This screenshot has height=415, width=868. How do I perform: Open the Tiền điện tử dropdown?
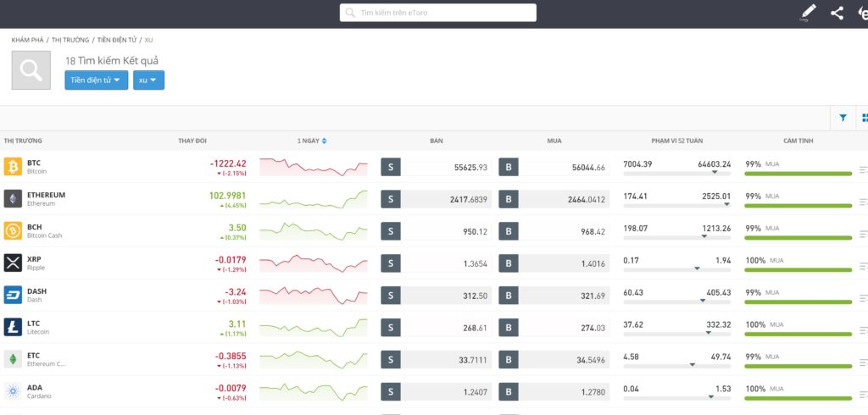click(x=97, y=80)
